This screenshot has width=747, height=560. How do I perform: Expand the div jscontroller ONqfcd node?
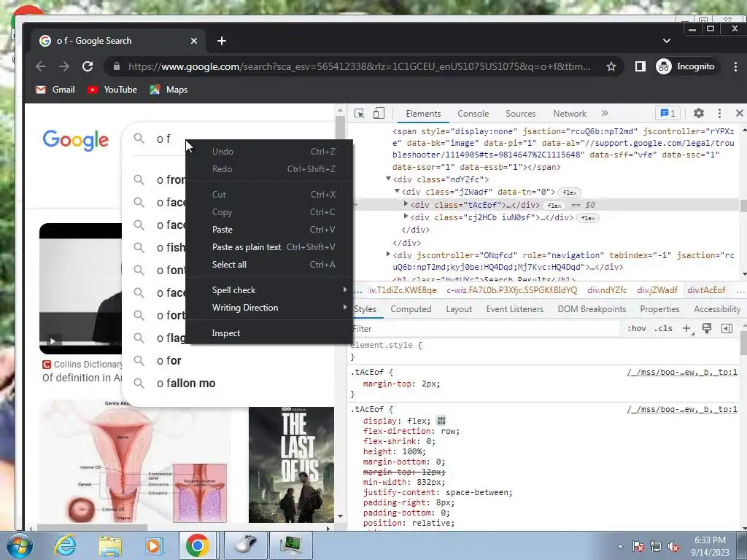pyautogui.click(x=388, y=254)
